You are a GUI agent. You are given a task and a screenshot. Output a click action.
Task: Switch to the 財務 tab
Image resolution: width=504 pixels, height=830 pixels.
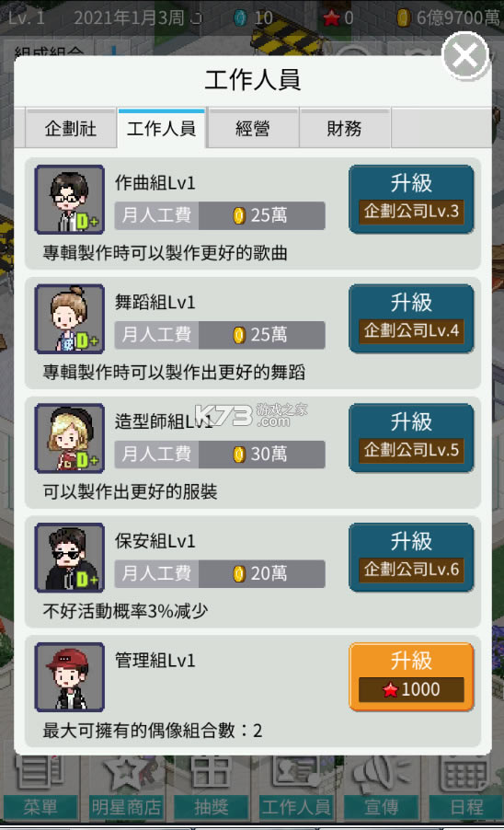[x=345, y=128]
